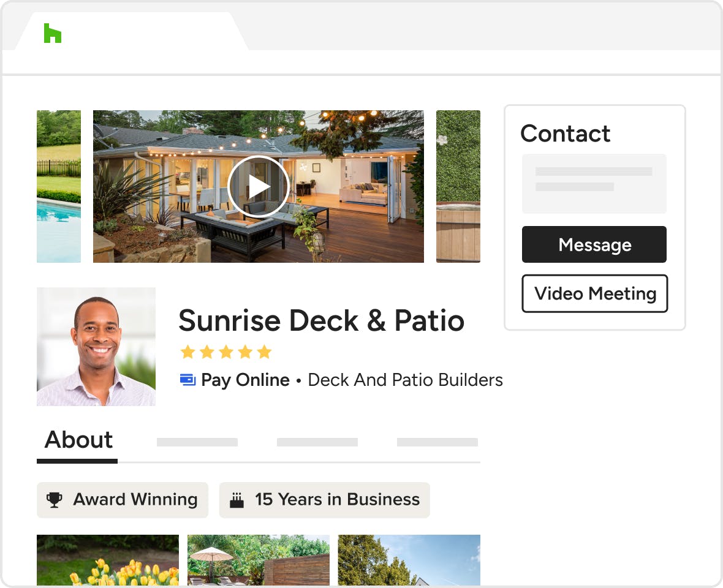723x588 pixels.
Task: Open the About tab
Action: point(78,441)
